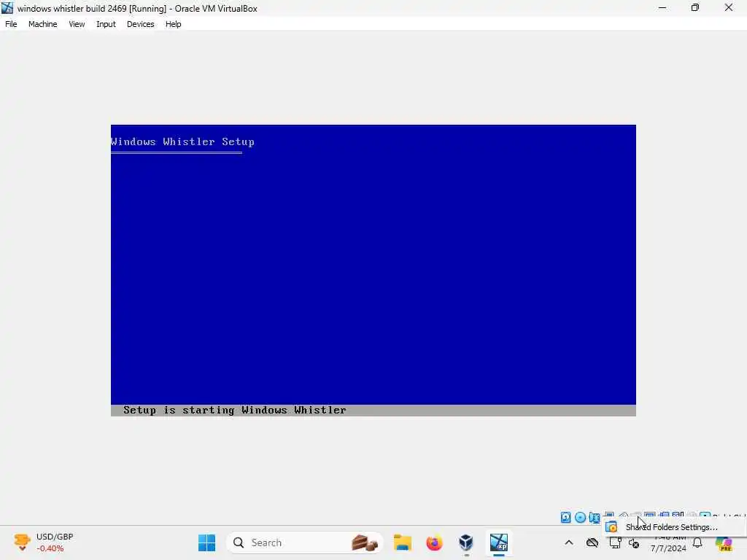Open Windows Start menu
The width and height of the screenshot is (747, 560).
[206, 542]
